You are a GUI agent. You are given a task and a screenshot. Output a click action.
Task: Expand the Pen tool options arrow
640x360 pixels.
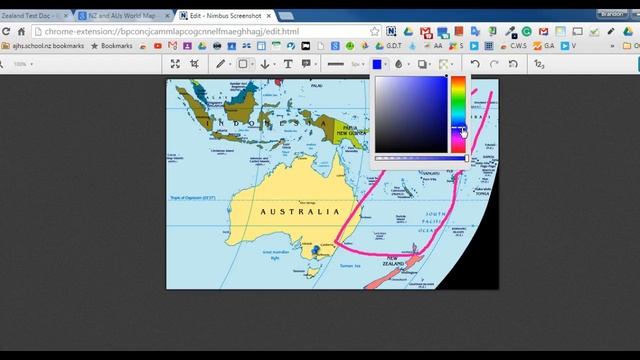click(x=230, y=64)
